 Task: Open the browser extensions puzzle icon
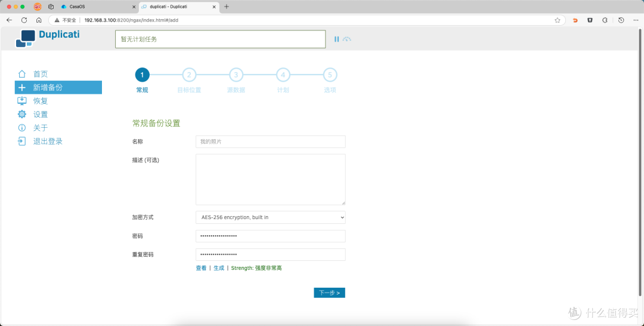[x=605, y=20]
